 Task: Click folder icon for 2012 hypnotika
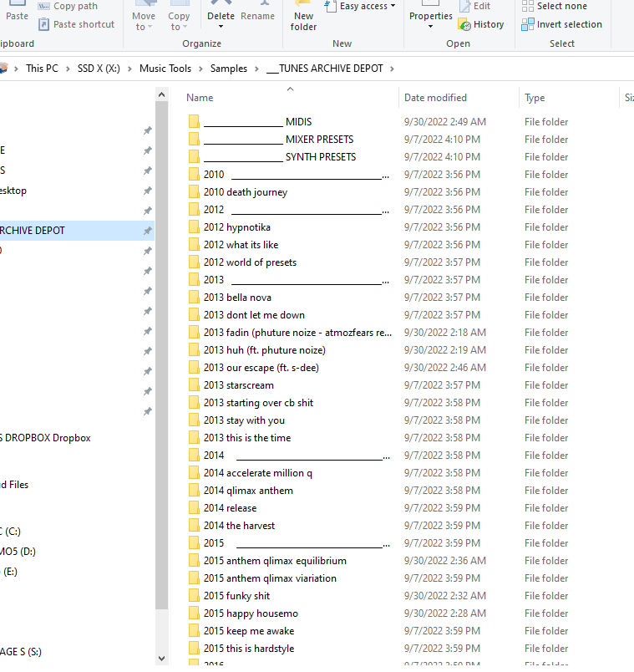[194, 227]
